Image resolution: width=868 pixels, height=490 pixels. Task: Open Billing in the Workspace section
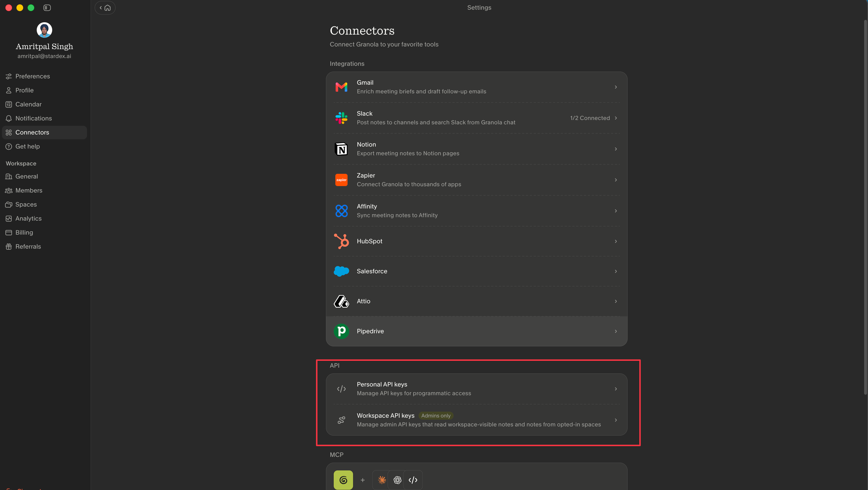coord(44,232)
